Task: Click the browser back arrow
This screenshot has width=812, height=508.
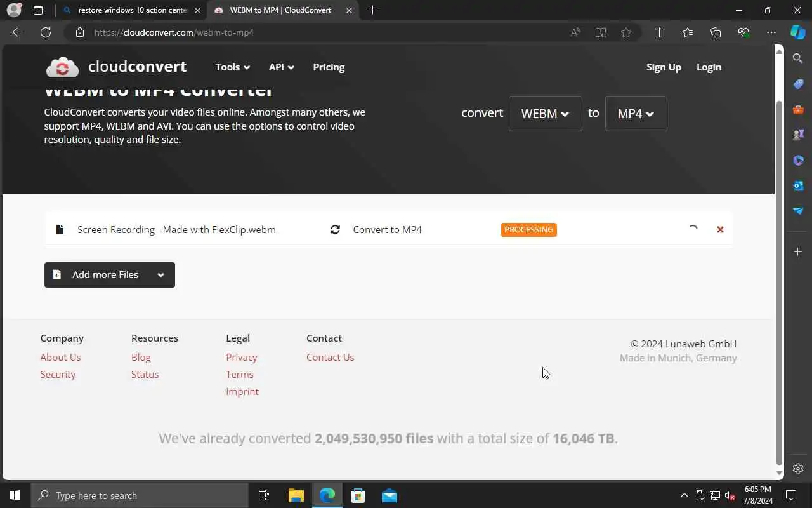Action: [18, 32]
